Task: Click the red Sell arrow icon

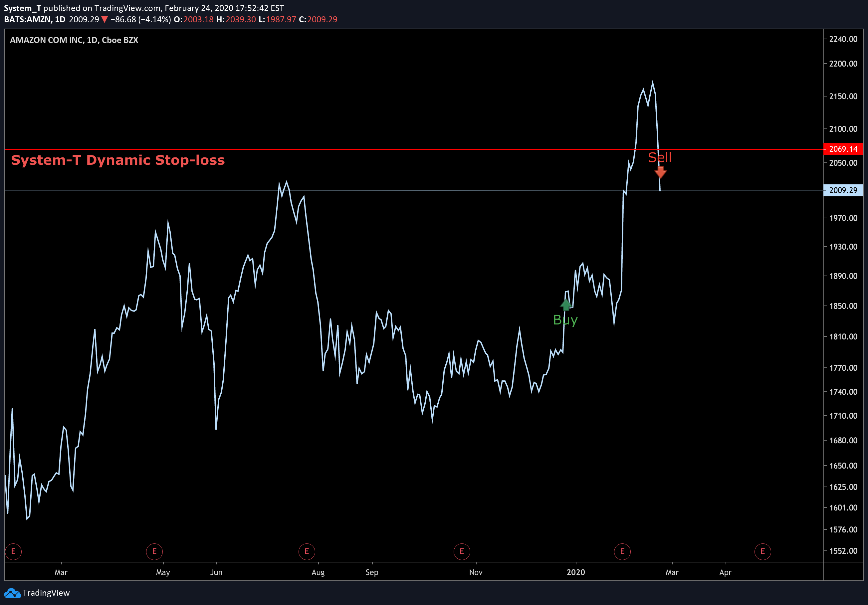Action: 660,172
